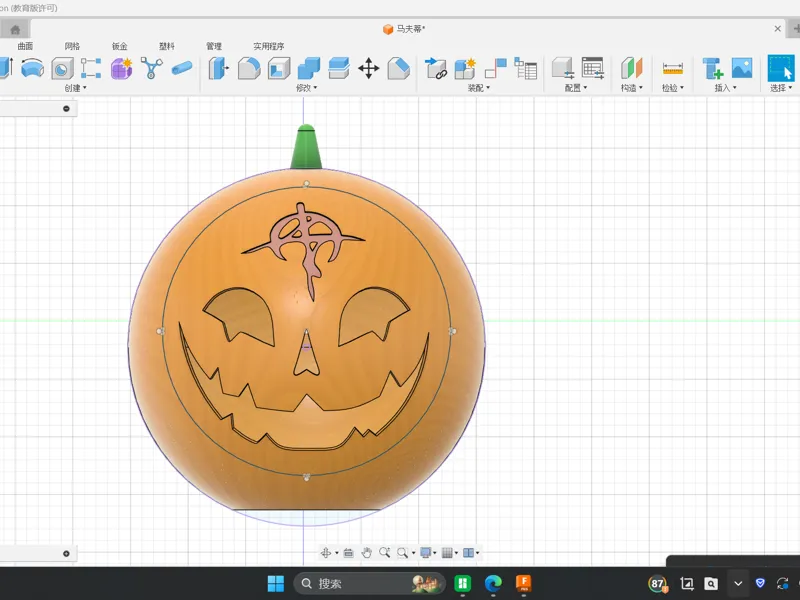Activate the Select arrow tool
800x600 pixels.
pyautogui.click(x=781, y=68)
